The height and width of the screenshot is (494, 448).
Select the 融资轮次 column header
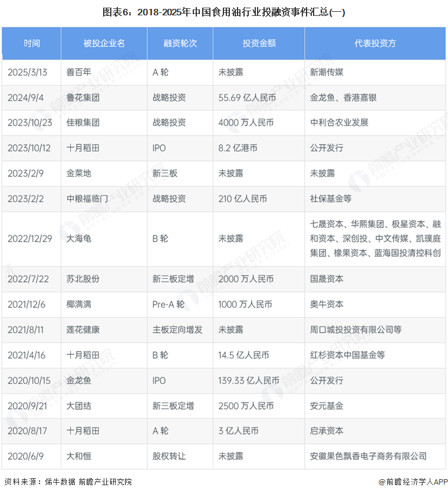click(180, 43)
